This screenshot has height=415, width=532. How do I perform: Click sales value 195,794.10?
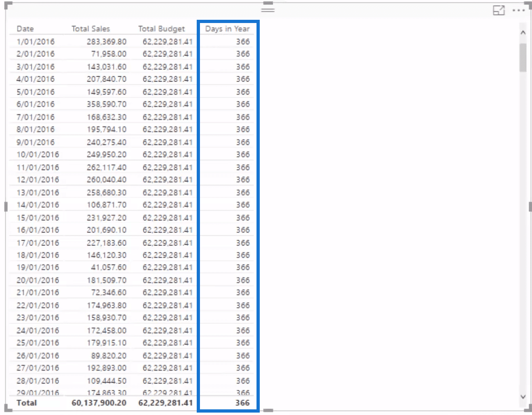point(106,129)
